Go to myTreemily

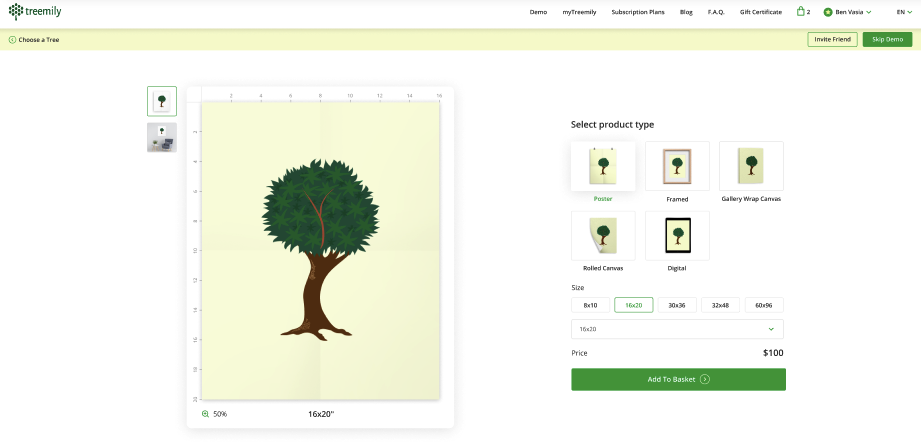[x=579, y=12]
